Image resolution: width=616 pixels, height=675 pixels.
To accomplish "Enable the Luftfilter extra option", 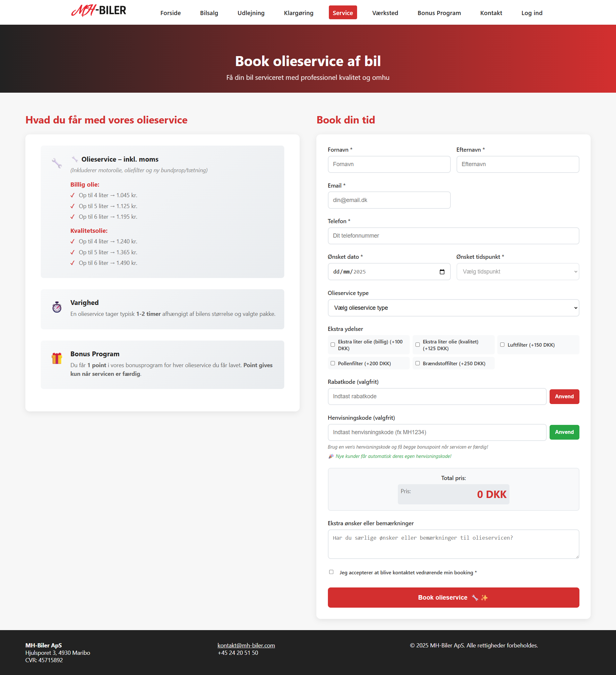I will point(502,344).
